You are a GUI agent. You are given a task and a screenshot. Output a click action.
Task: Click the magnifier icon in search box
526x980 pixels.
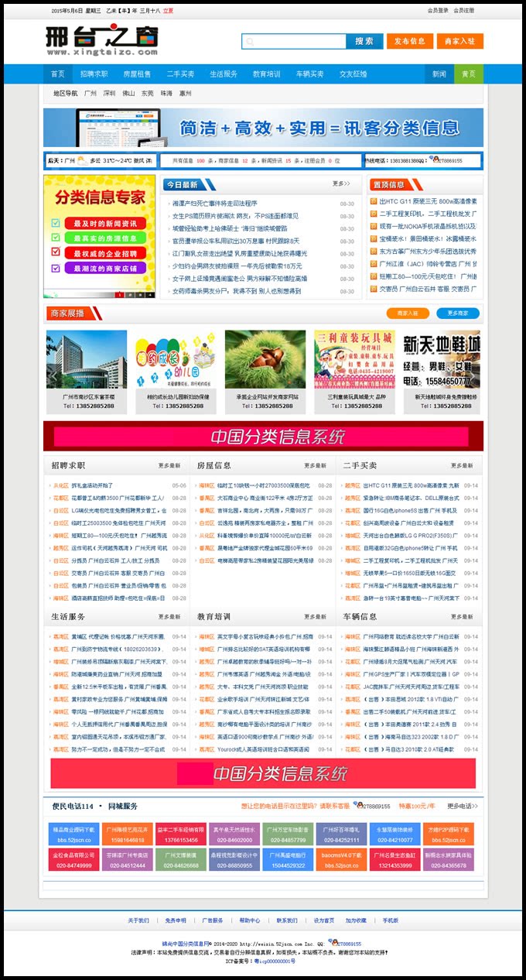249,41
